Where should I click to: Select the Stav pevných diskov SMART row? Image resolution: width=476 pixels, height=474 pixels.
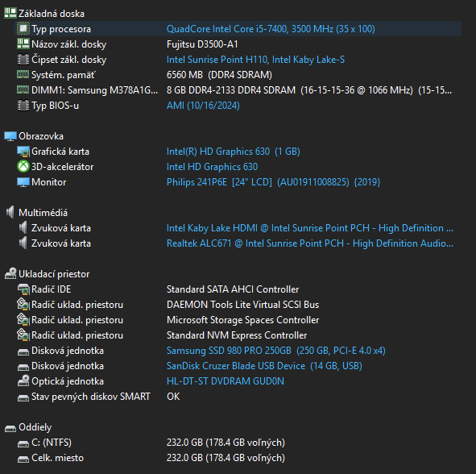(238, 397)
